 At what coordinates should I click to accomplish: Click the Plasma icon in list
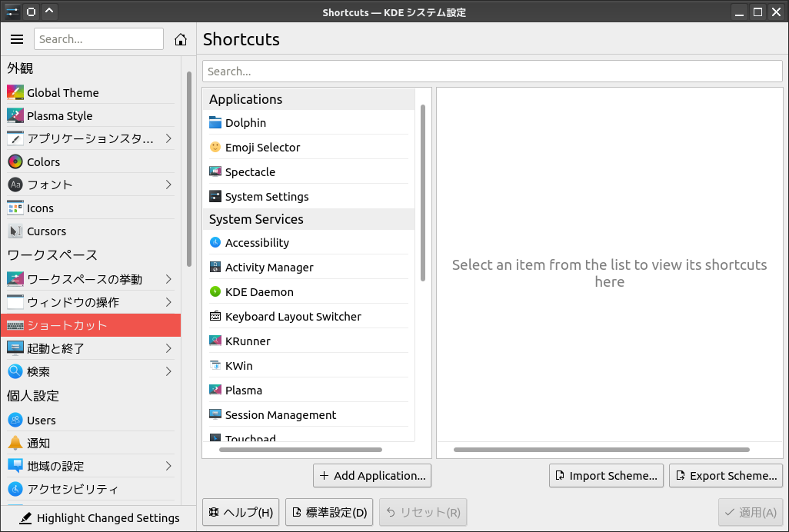[215, 391]
